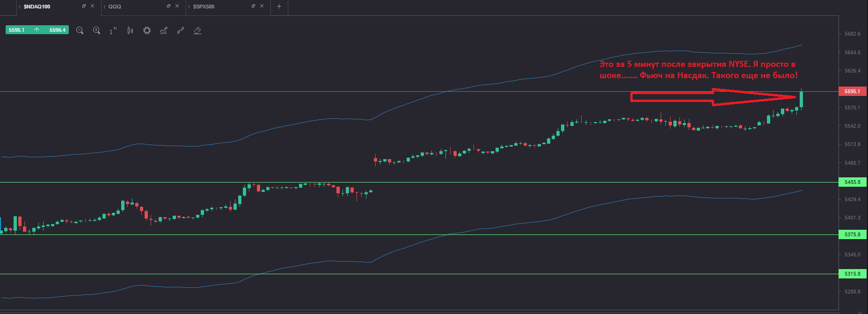Image resolution: width=868 pixels, height=314 pixels.
Task: Open the indicators chart icon
Action: tap(164, 30)
